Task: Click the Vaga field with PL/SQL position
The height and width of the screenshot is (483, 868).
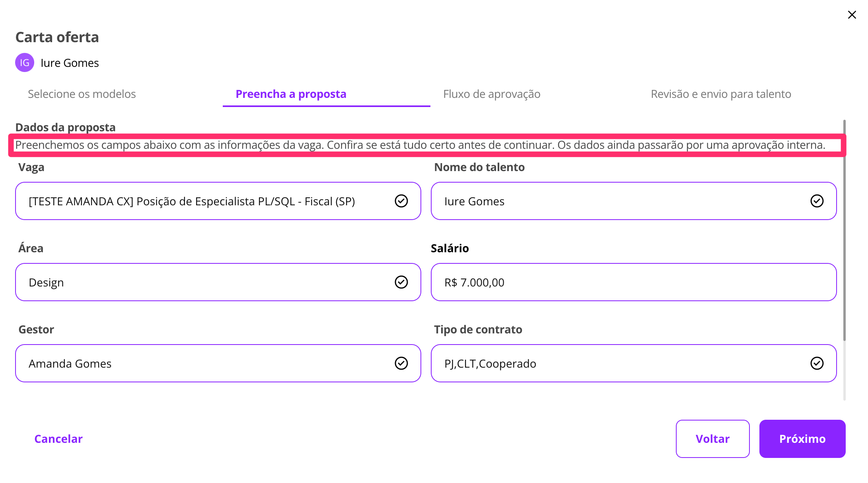Action: point(199,201)
